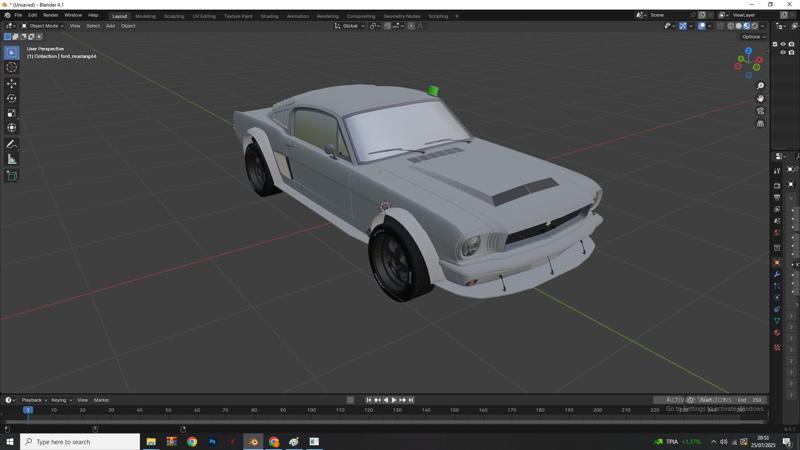800x450 pixels.
Task: Open the Keying dropdown
Action: [61, 400]
